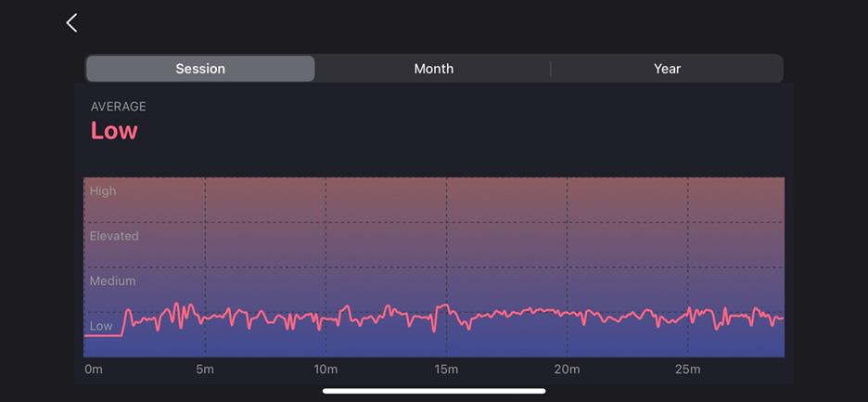Click the Elevated level label on chart
Screen dimensions: 868x402
click(114, 236)
